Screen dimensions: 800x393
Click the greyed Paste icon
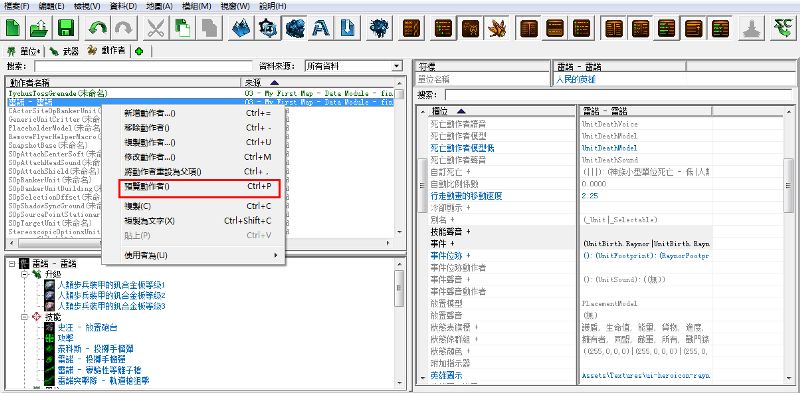coord(208,27)
